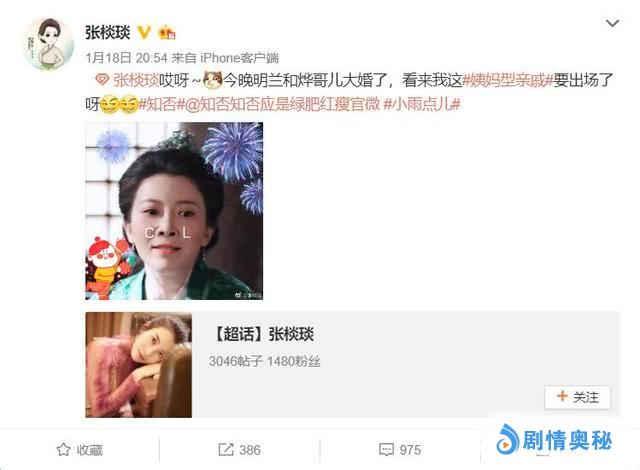View the fireworks photo attachment
640x470 pixels.
174,211
